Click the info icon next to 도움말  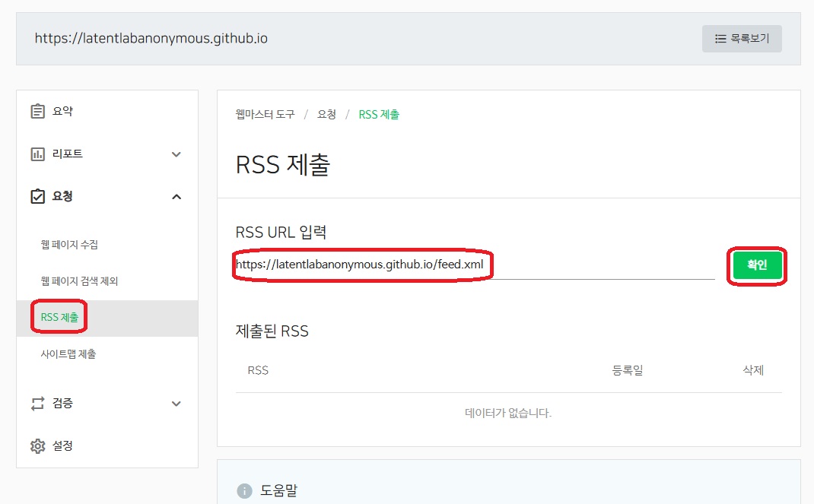pyautogui.click(x=244, y=490)
